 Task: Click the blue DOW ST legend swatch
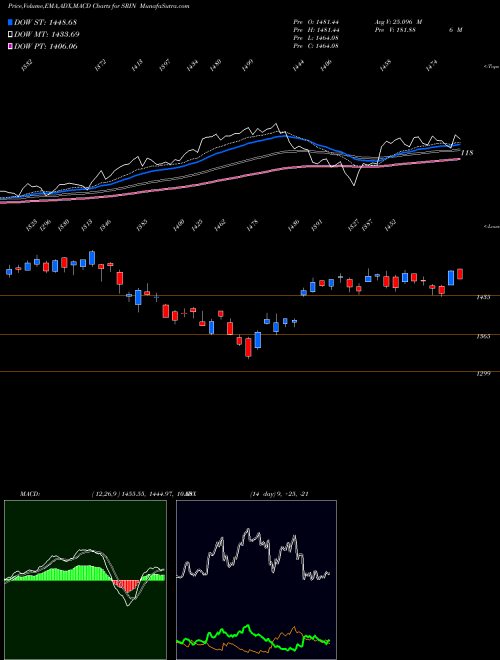[x=11, y=23]
